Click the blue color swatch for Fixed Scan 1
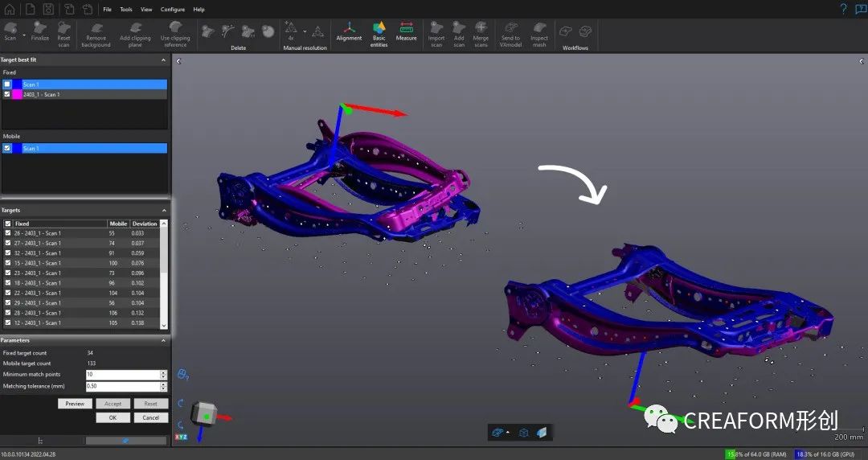 click(17, 84)
